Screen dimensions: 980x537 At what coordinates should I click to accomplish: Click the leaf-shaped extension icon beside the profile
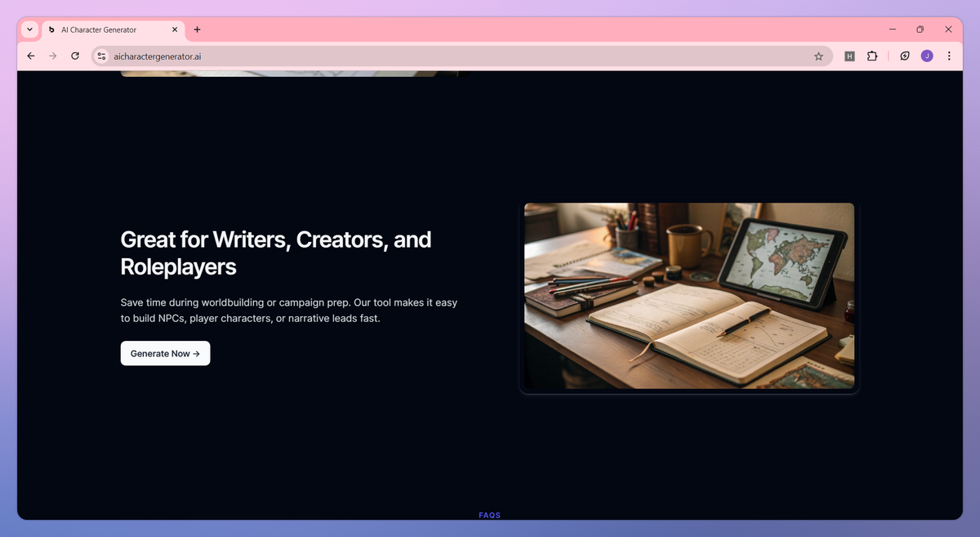click(905, 56)
